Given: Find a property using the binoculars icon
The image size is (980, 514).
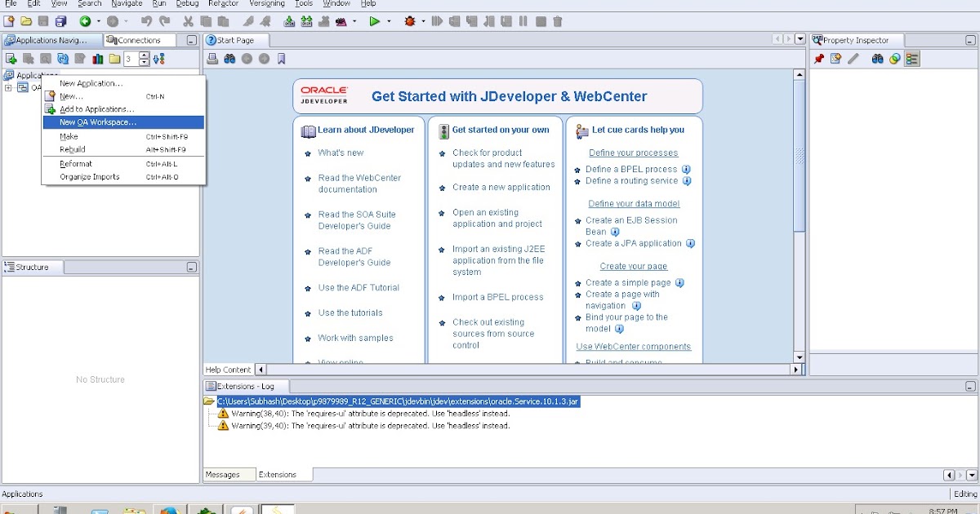Looking at the screenshot, I should click(x=878, y=58).
